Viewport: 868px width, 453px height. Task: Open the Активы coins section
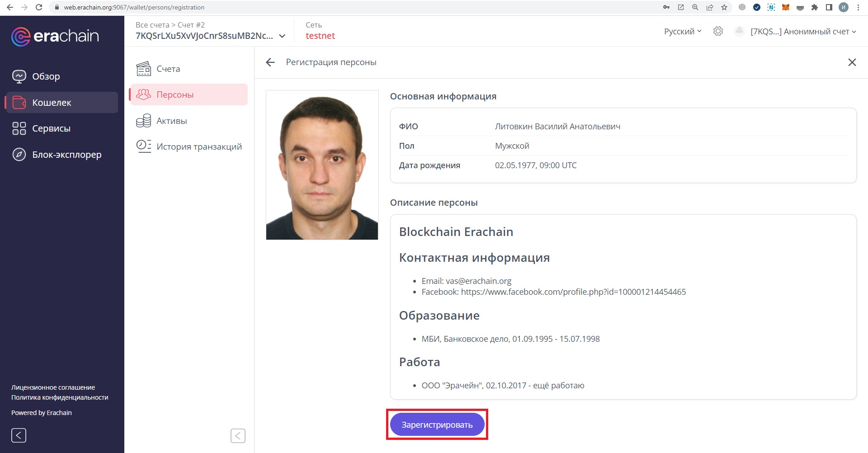pyautogui.click(x=171, y=121)
